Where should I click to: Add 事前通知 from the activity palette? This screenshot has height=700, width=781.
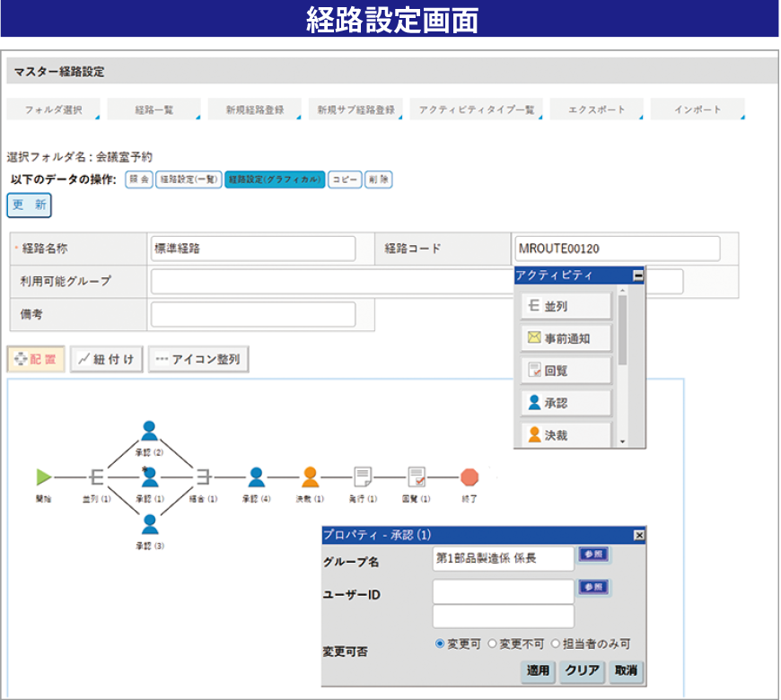566,338
